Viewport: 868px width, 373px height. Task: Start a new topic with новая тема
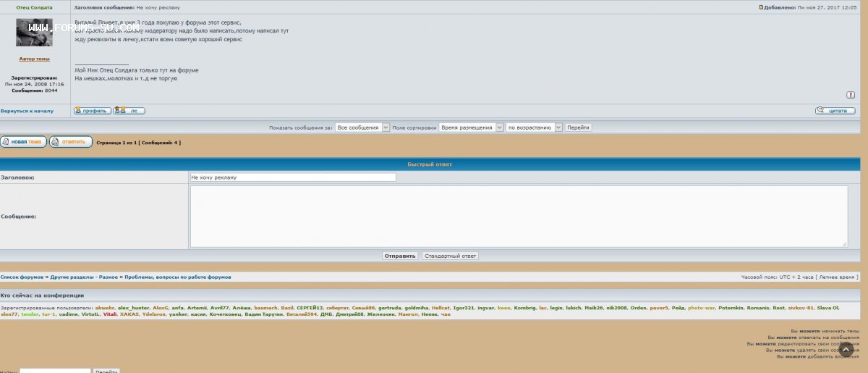click(x=23, y=142)
